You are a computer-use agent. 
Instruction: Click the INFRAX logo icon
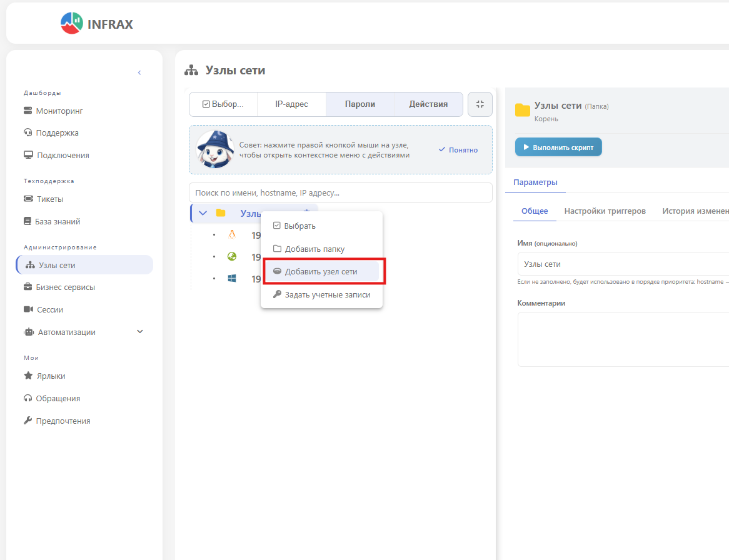(71, 24)
